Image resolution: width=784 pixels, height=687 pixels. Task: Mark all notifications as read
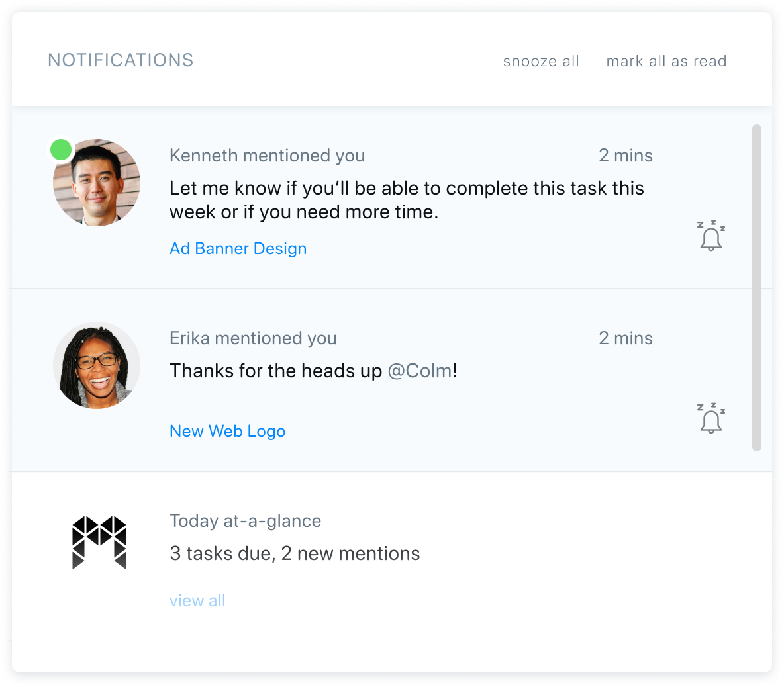666,61
